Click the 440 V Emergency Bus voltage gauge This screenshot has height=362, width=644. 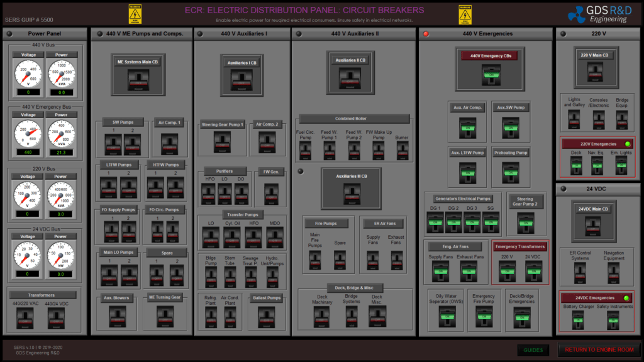point(29,133)
